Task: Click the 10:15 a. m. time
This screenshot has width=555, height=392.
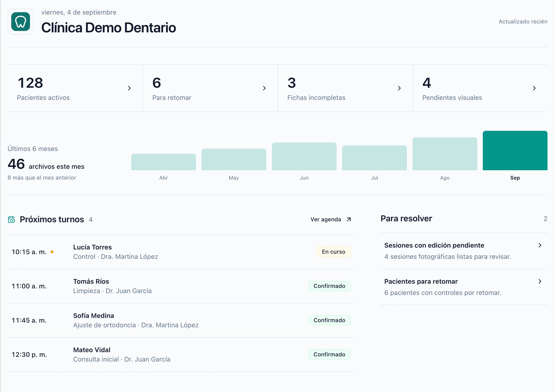Action: pyautogui.click(x=29, y=252)
